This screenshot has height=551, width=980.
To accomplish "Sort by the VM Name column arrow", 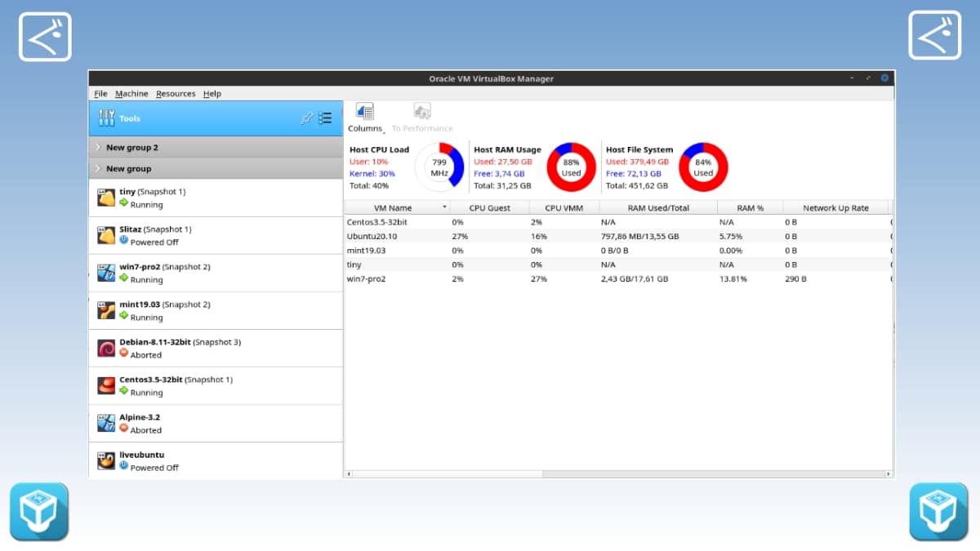I will coord(445,208).
